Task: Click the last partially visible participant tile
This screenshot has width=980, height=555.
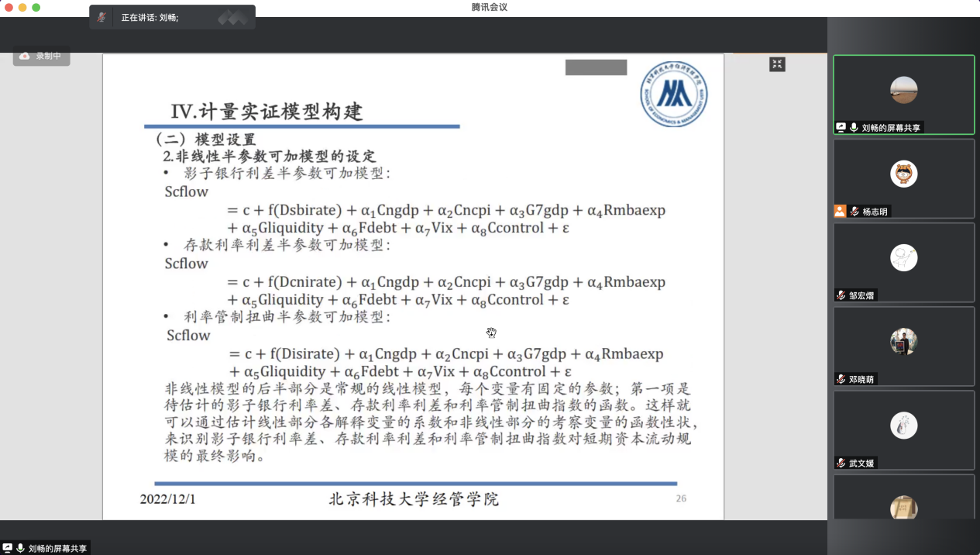Action: pos(903,500)
